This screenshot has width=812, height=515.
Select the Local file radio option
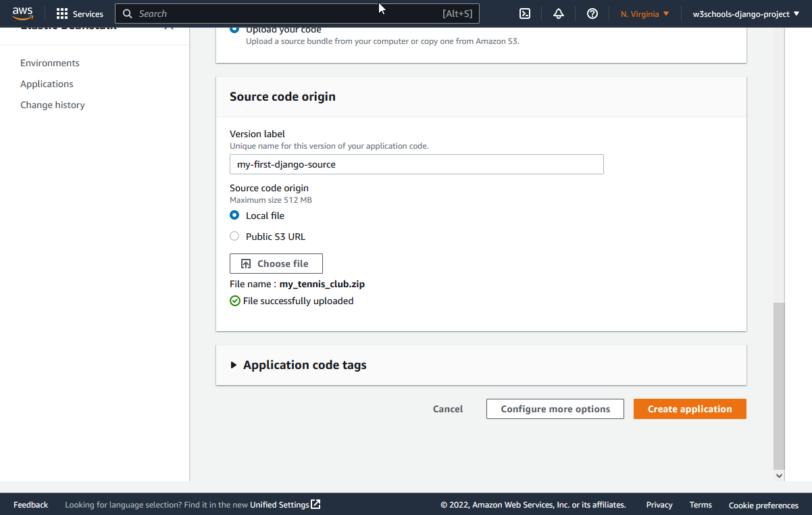coord(234,216)
